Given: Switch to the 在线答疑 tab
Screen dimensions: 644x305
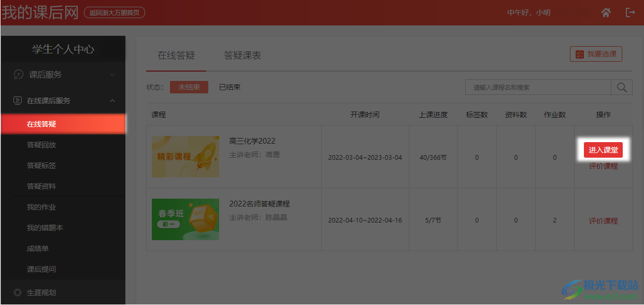Looking at the screenshot, I should pos(176,56).
